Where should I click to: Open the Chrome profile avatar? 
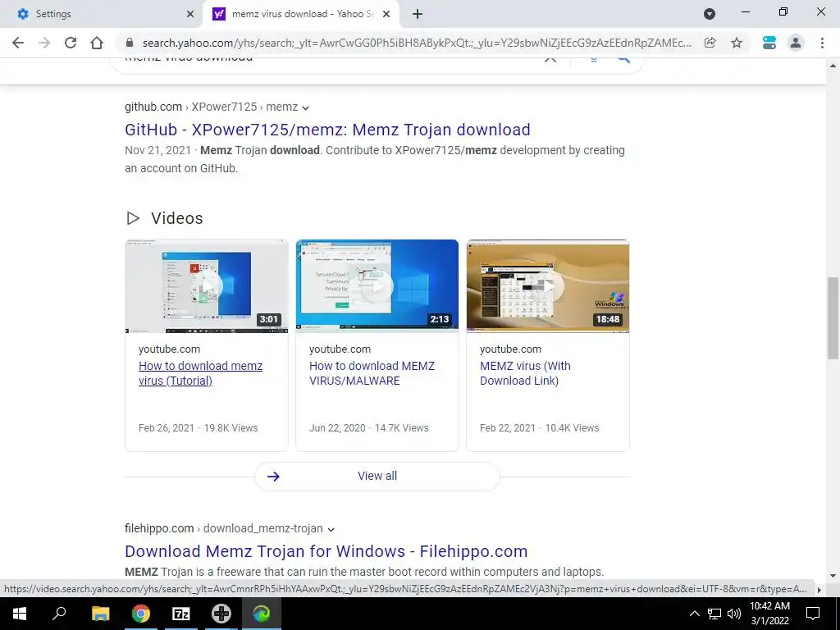(x=796, y=43)
